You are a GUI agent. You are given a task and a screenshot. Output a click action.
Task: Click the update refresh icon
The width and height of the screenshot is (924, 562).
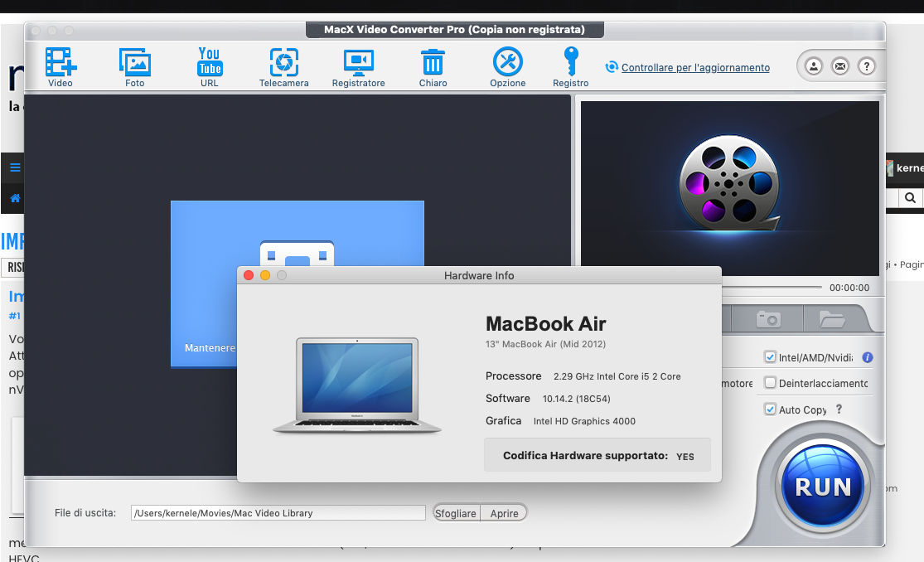click(612, 67)
